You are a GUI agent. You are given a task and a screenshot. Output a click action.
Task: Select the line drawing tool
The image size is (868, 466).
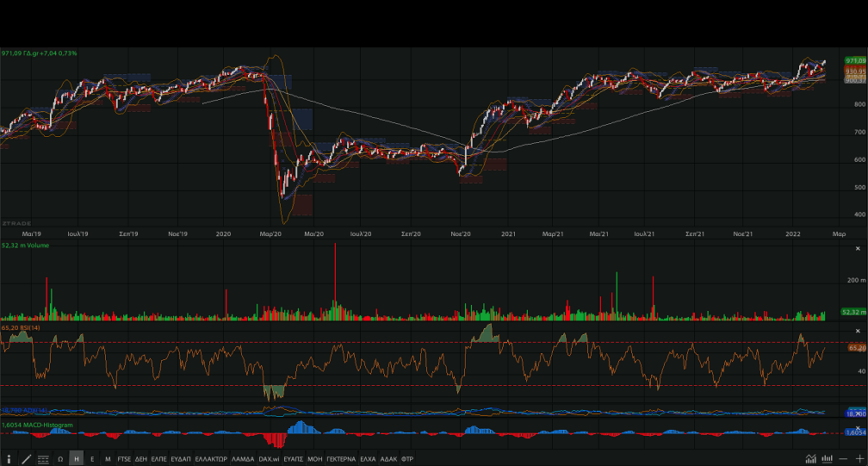[26, 459]
